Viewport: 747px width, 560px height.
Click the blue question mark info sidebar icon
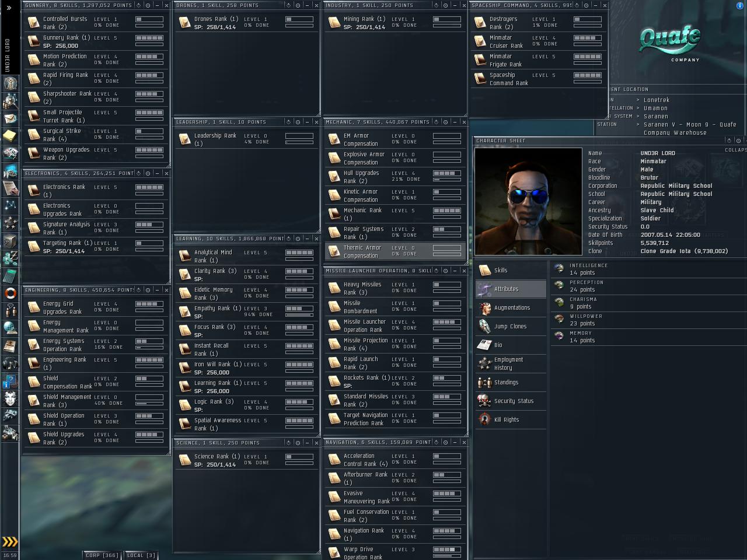point(10,381)
